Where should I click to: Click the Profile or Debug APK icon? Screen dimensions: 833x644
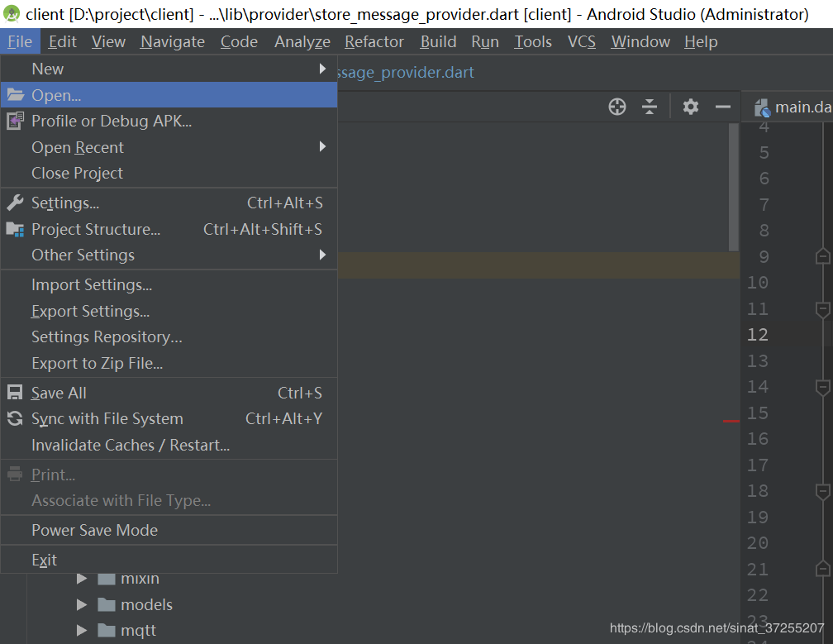(x=16, y=122)
